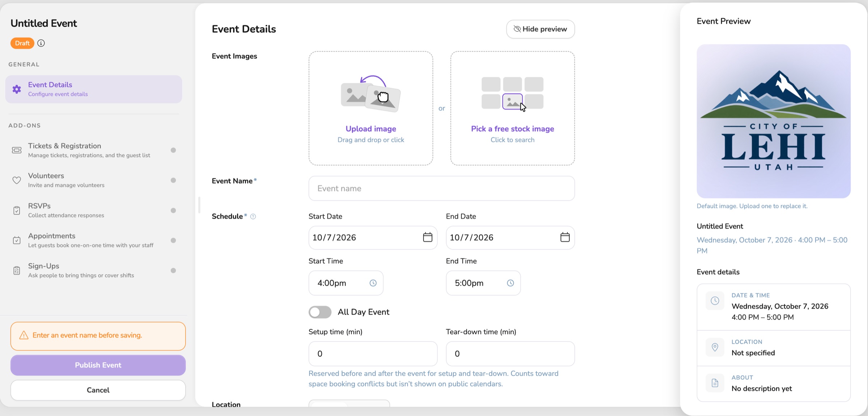Open the Start Time 4:00pm field

[346, 283]
